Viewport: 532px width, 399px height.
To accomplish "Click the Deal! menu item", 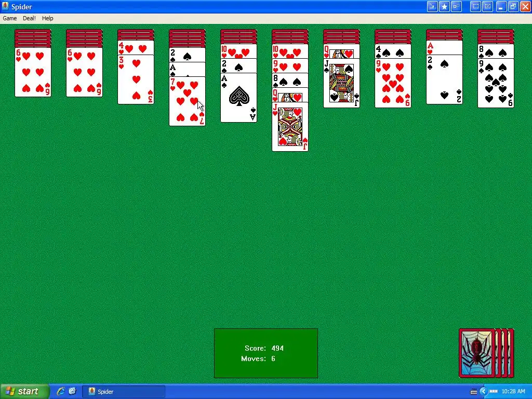I will [29, 18].
